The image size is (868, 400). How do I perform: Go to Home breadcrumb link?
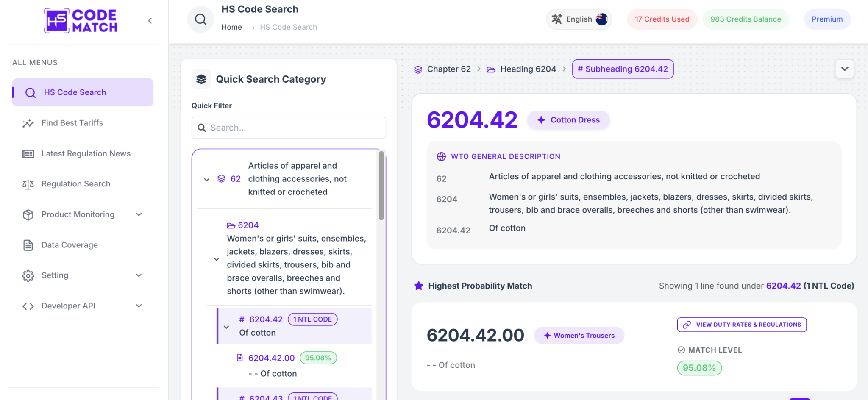pos(231,27)
